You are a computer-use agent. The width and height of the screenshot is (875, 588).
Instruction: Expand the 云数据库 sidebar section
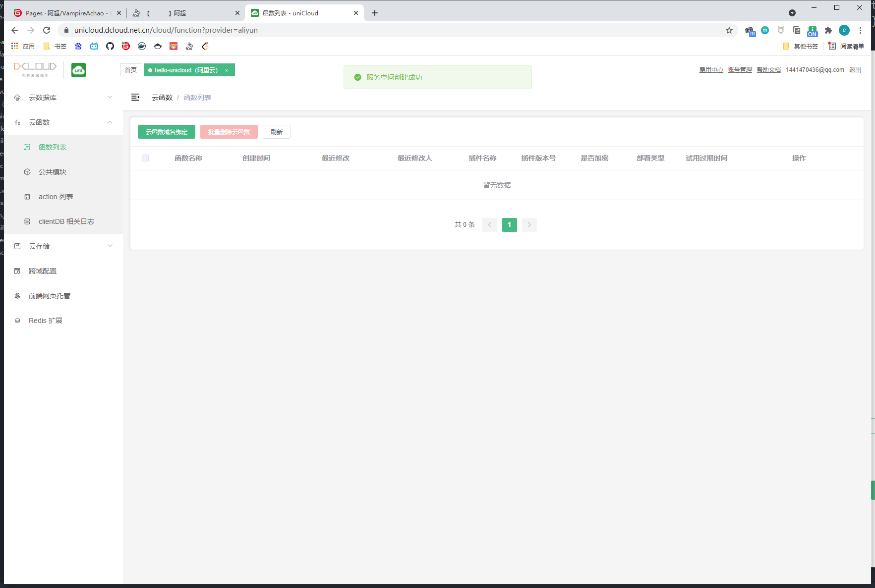(x=63, y=98)
